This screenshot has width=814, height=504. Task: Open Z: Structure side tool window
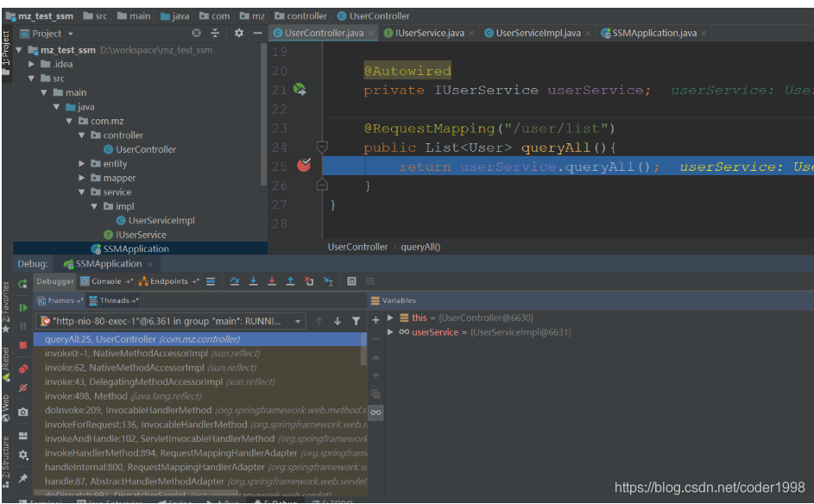click(6, 462)
